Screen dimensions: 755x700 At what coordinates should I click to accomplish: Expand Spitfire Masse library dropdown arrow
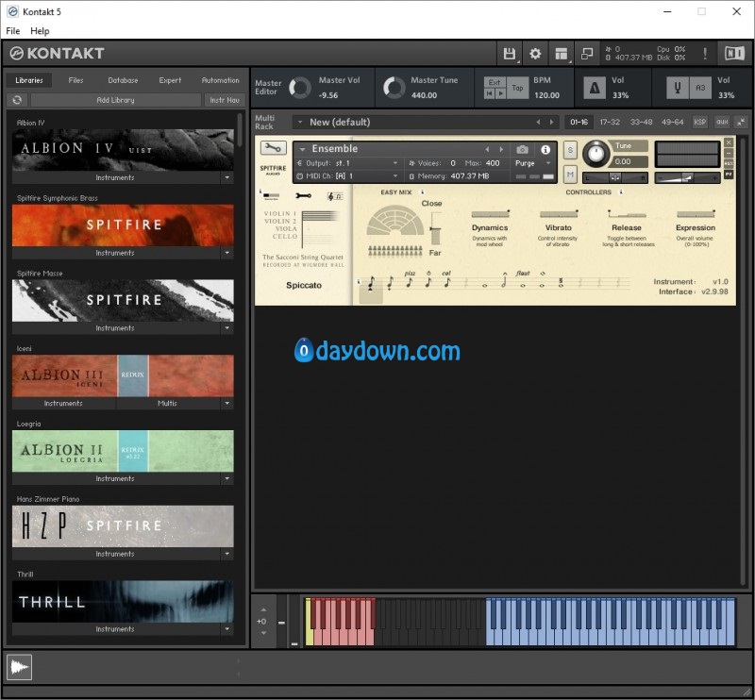pos(226,328)
